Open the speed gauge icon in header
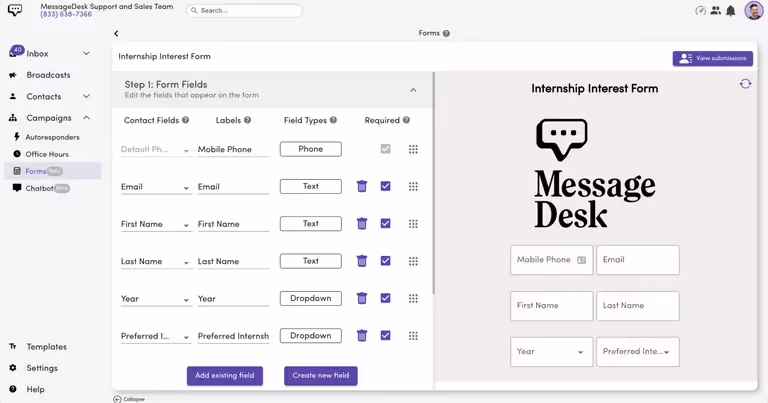The width and height of the screenshot is (768, 403). 700,10
